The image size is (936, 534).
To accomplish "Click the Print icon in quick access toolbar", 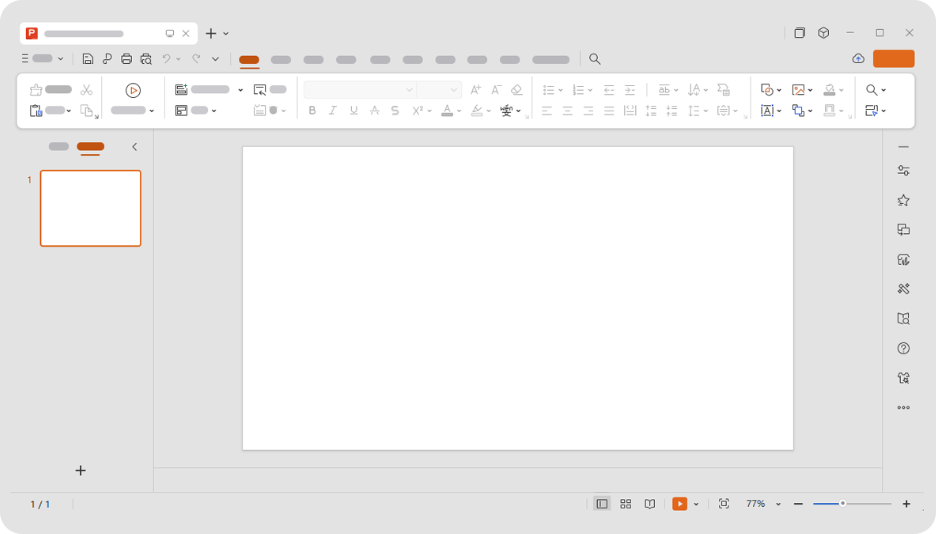I will pyautogui.click(x=126, y=59).
